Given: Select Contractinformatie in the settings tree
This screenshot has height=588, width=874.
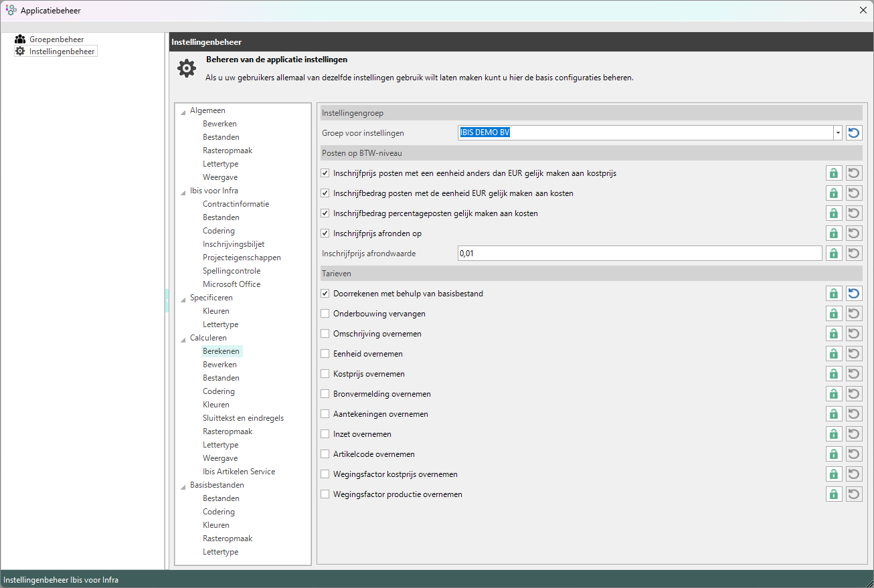Looking at the screenshot, I should tap(236, 204).
